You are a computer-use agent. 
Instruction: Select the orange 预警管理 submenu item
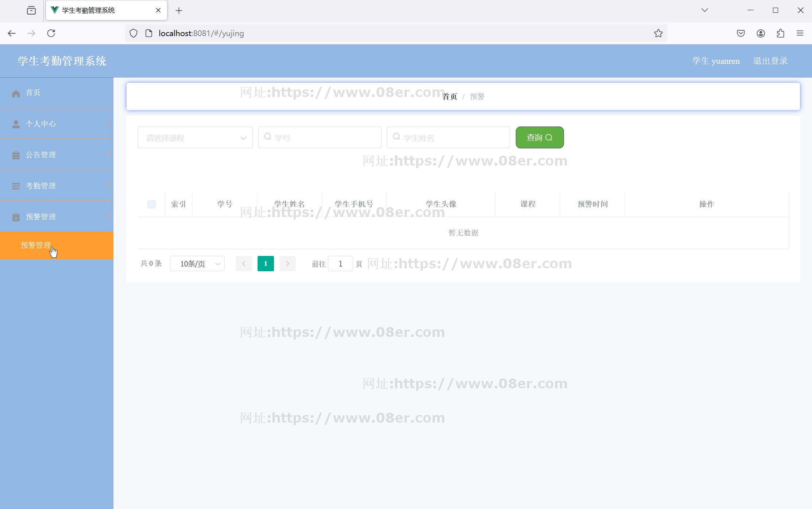[57, 245]
